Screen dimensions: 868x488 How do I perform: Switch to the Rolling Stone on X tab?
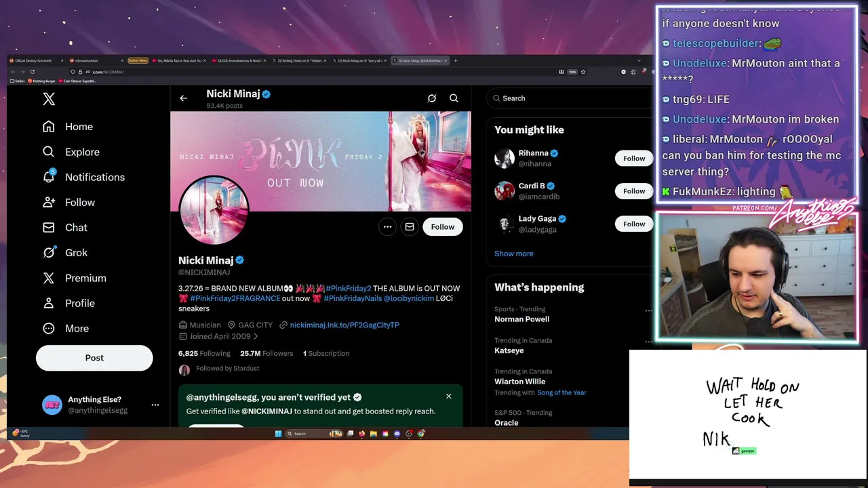point(298,61)
